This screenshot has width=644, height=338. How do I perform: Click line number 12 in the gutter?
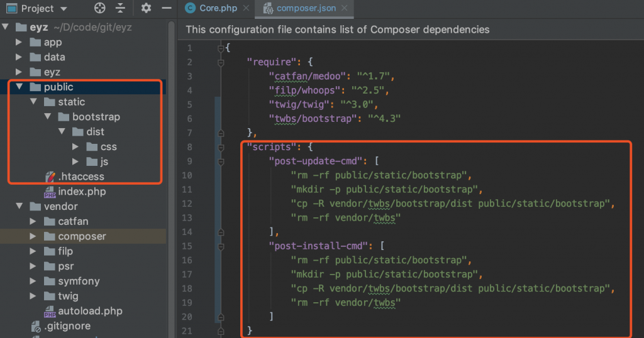click(187, 204)
